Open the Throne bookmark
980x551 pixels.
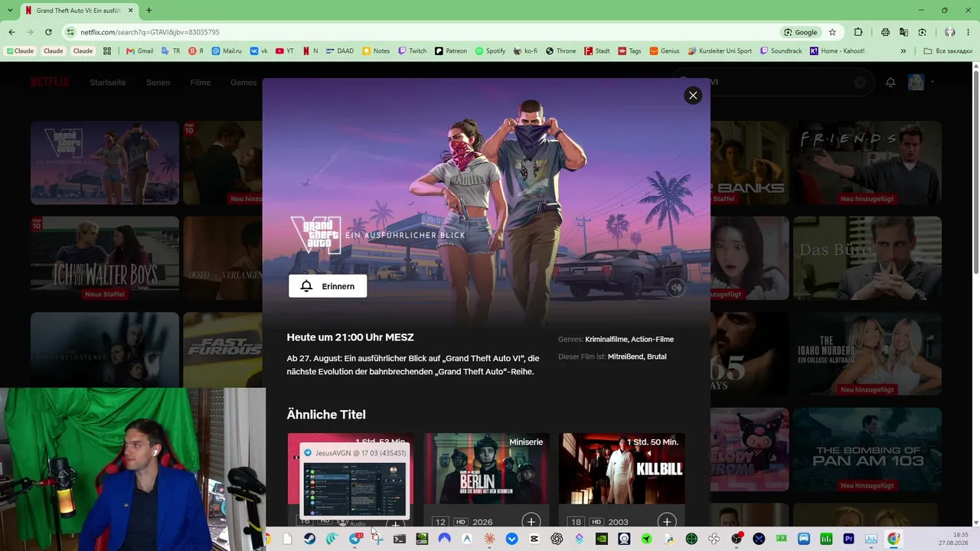(x=560, y=51)
